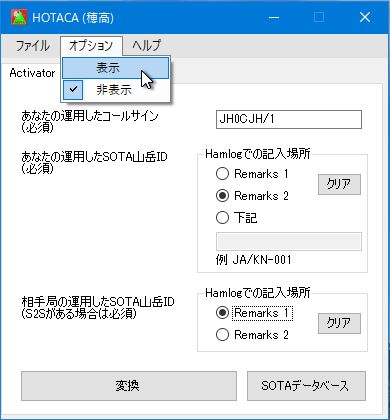The image size is (390, 420).
Task: Select Remarks 1 for your SOTA ID
Action: (x=252, y=174)
